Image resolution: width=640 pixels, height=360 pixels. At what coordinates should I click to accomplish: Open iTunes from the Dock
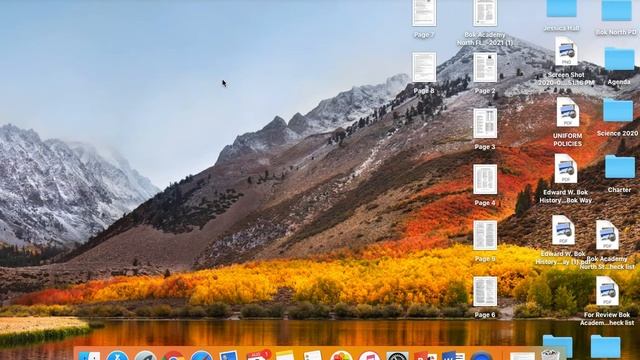pos(369,356)
